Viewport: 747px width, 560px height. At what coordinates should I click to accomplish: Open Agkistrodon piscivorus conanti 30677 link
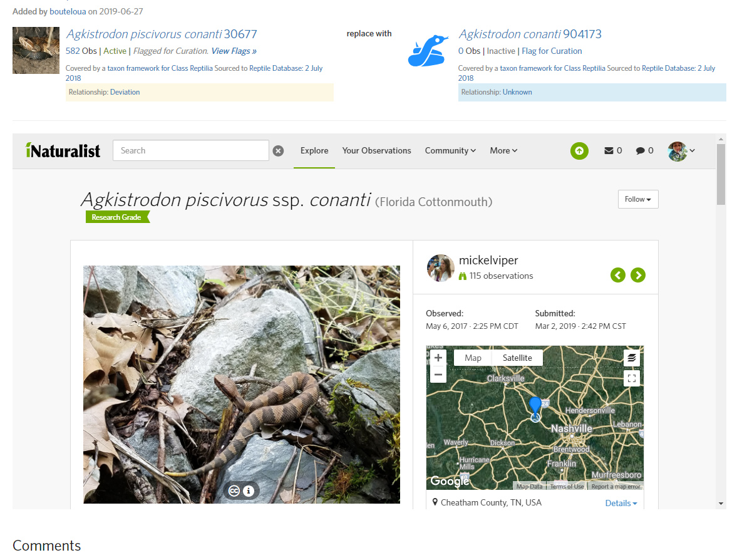(162, 34)
